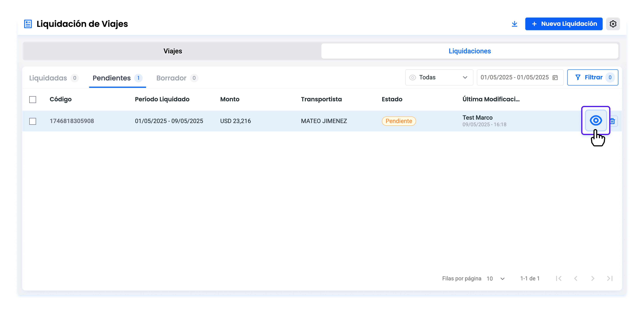The image size is (644, 315).
Task: Go to the first page icon
Action: click(558, 278)
